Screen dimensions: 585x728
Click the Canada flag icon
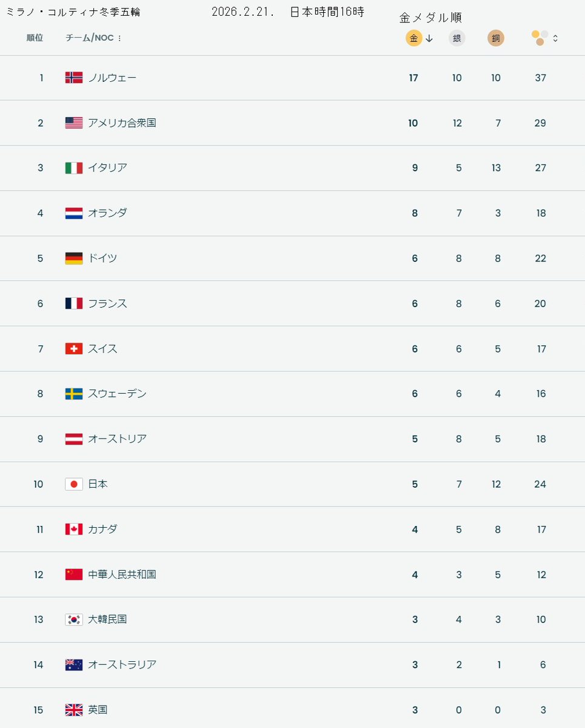[x=74, y=529]
